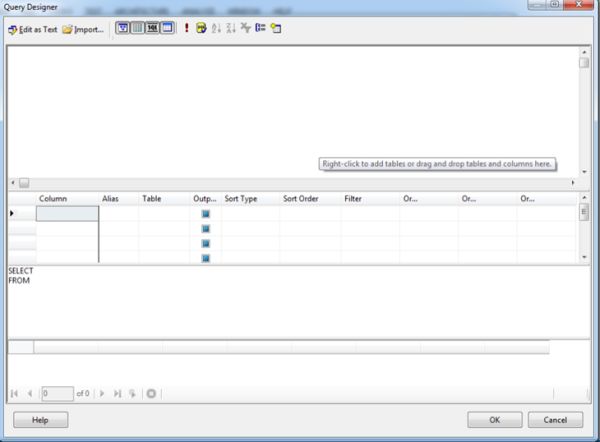Click the diagram pane vertical scrollbar thumb
This screenshot has height=442, width=600.
584,62
